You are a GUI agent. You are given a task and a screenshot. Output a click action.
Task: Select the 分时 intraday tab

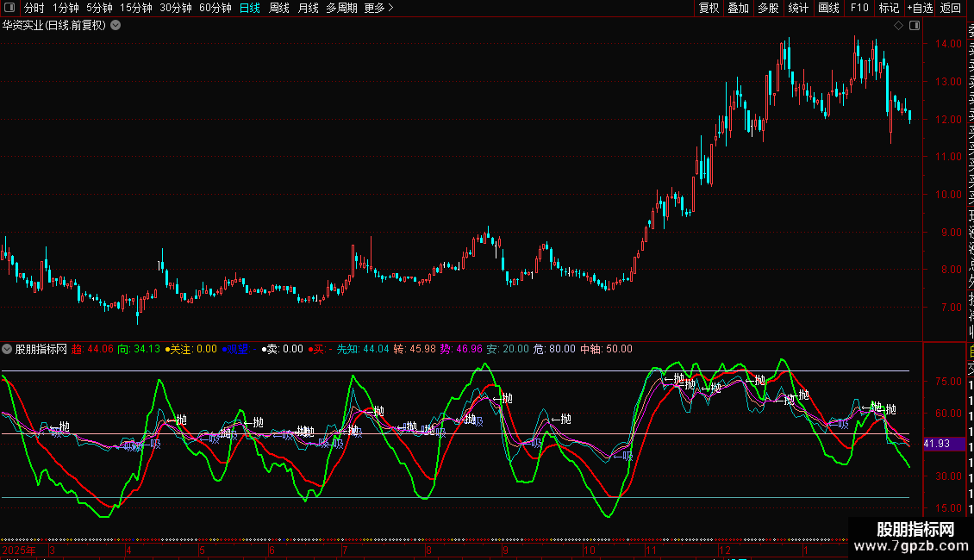click(x=34, y=8)
